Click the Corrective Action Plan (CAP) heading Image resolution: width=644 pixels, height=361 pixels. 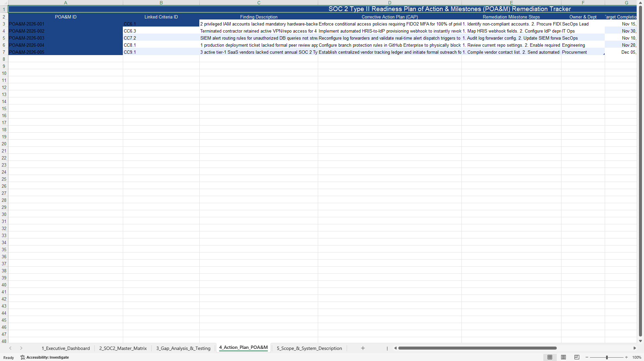pos(390,17)
